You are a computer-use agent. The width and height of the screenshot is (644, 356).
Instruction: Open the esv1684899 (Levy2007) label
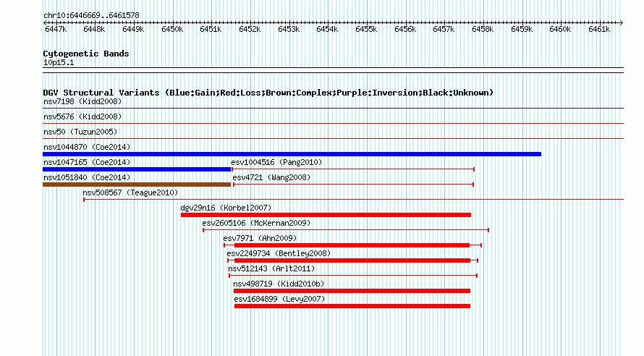pos(279,299)
